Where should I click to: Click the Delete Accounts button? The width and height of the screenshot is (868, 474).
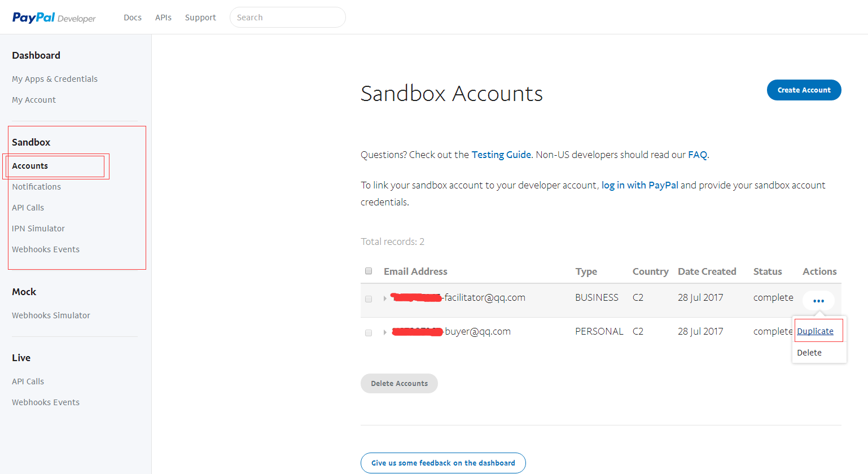(x=399, y=383)
